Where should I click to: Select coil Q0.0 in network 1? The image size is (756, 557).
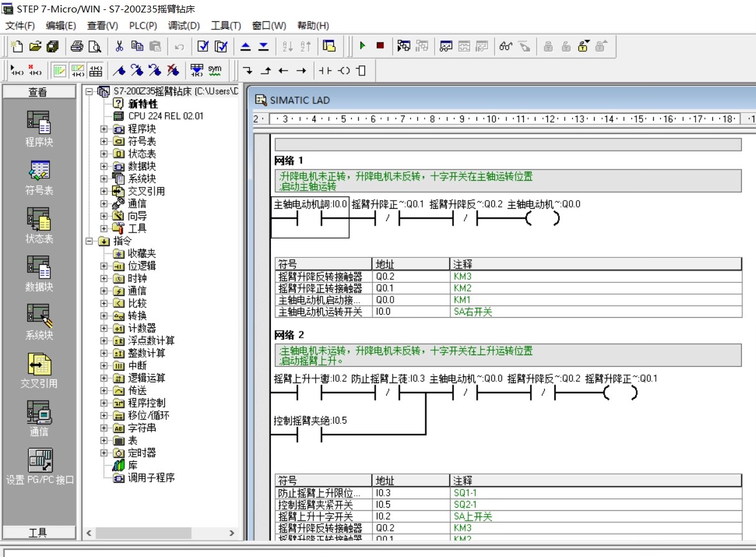(543, 219)
